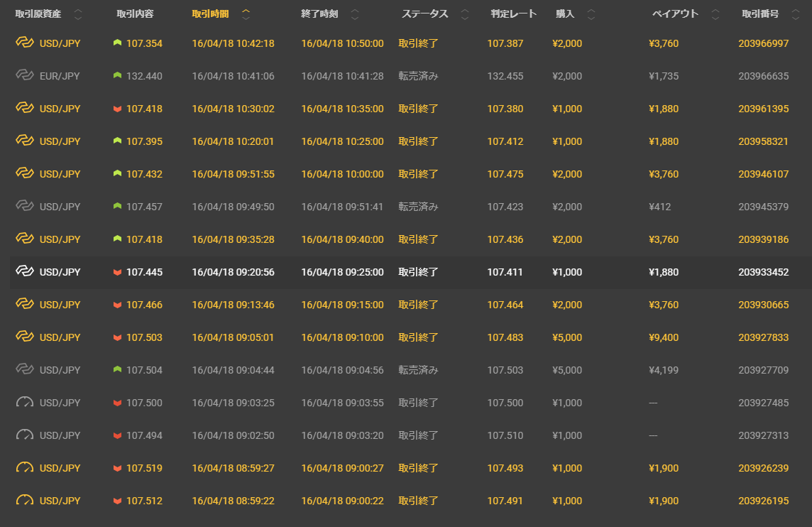Toggle sort arrows next to 取引時間
Image resolution: width=812 pixels, height=527 pixels.
(246, 14)
